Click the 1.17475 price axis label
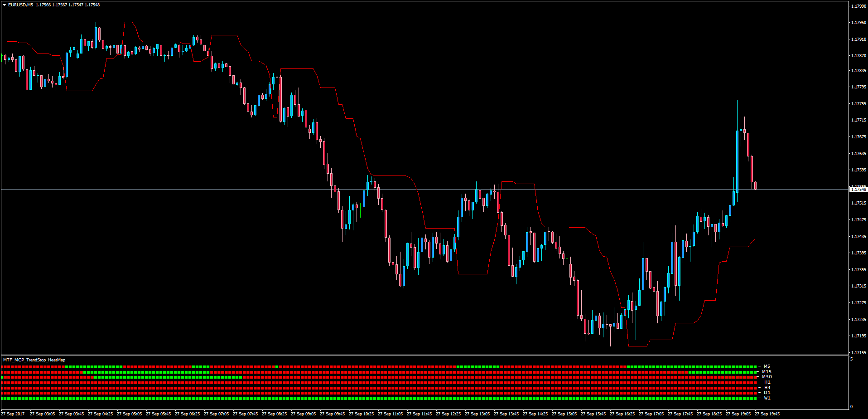This screenshot has height=419, width=868. coord(858,220)
